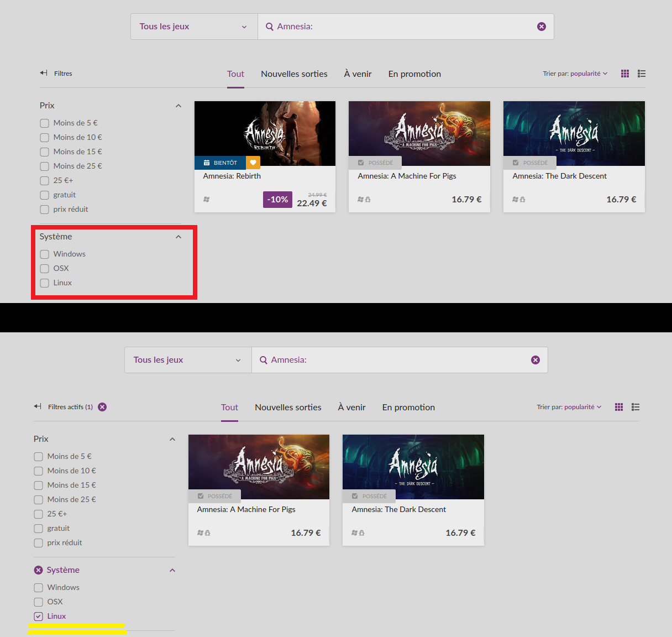Click the Windows icon on Amnesia: Rebirth card
The width and height of the screenshot is (672, 637).
click(x=206, y=199)
